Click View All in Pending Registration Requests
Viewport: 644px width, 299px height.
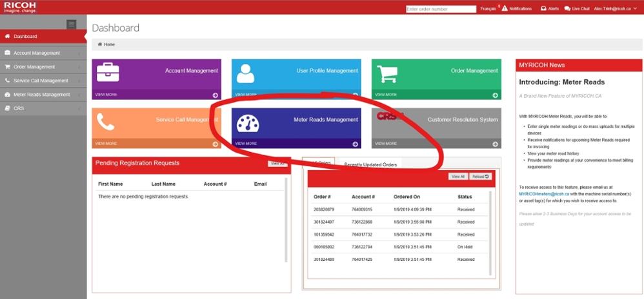277,164
